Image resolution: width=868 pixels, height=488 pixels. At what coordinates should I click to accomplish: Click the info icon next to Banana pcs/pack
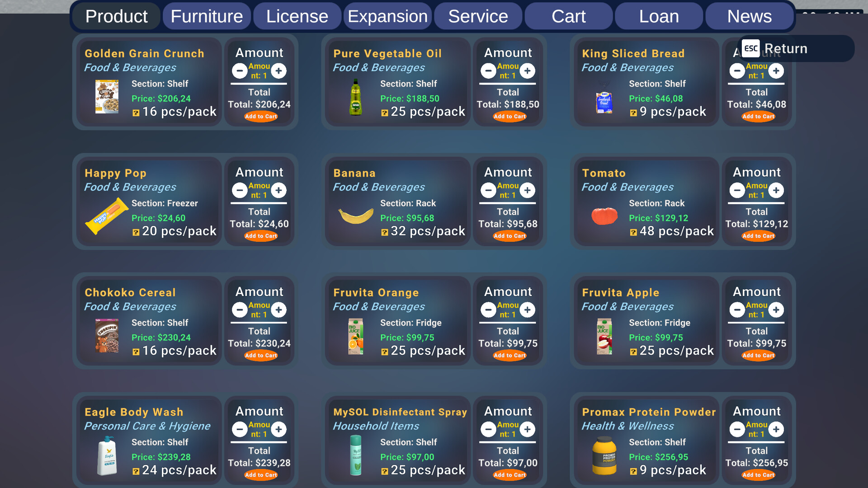click(x=384, y=232)
